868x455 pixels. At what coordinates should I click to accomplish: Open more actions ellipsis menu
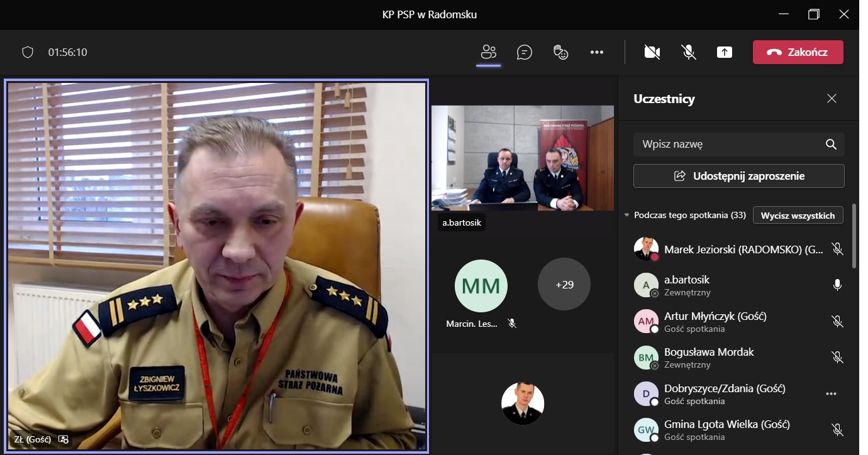pyautogui.click(x=597, y=52)
